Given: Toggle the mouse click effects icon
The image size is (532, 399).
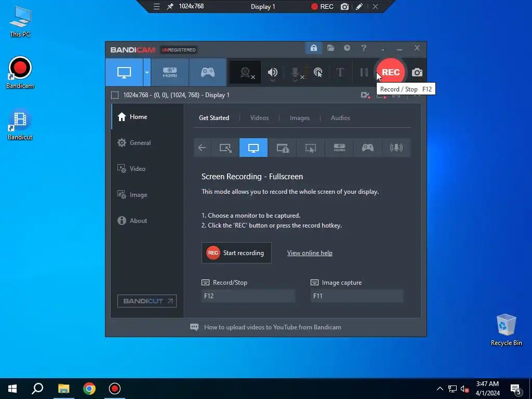Looking at the screenshot, I should tap(318, 72).
